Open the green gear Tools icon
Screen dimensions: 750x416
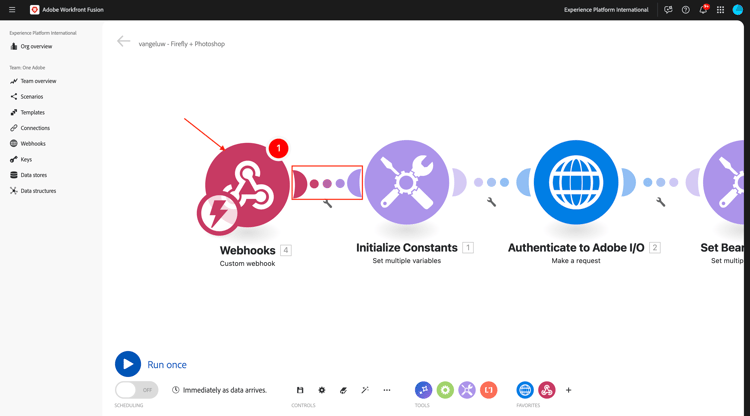point(445,390)
